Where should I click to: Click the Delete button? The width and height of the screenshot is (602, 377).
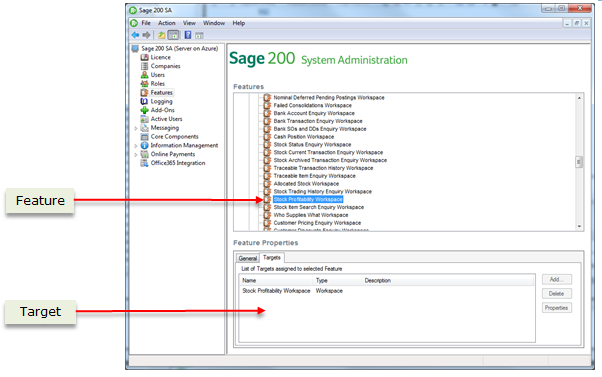click(557, 294)
